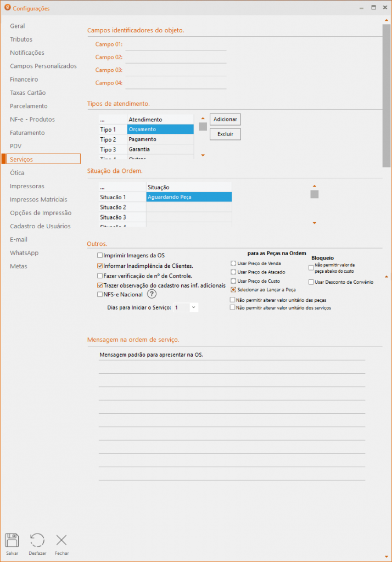
Task: Select Selecionar ao Lançar a Peça radio
Action: 233,290
